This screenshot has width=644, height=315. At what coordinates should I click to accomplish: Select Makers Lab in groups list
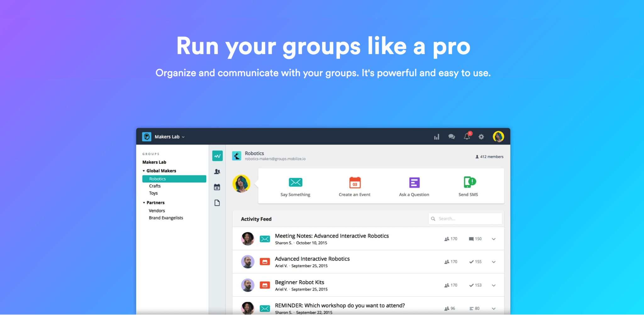(154, 162)
